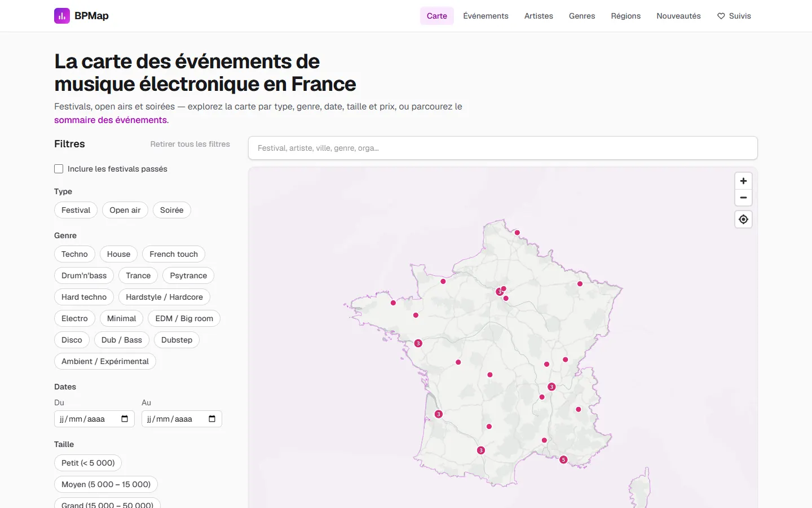Open the Du date picker calendar icon
The width and height of the screenshot is (812, 508).
tap(125, 419)
